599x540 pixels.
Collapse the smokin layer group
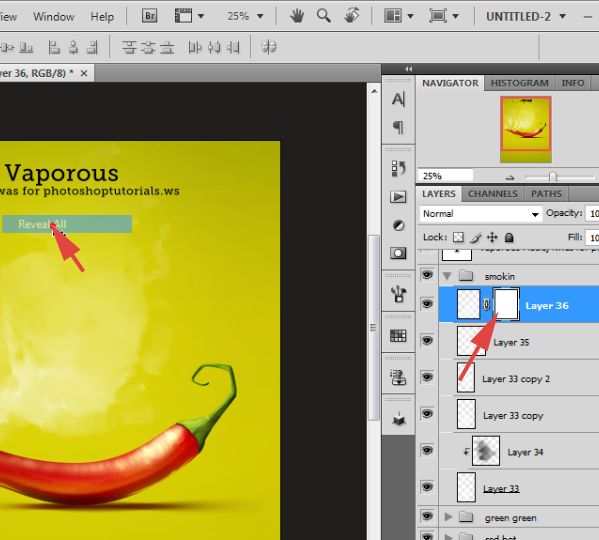point(447,276)
